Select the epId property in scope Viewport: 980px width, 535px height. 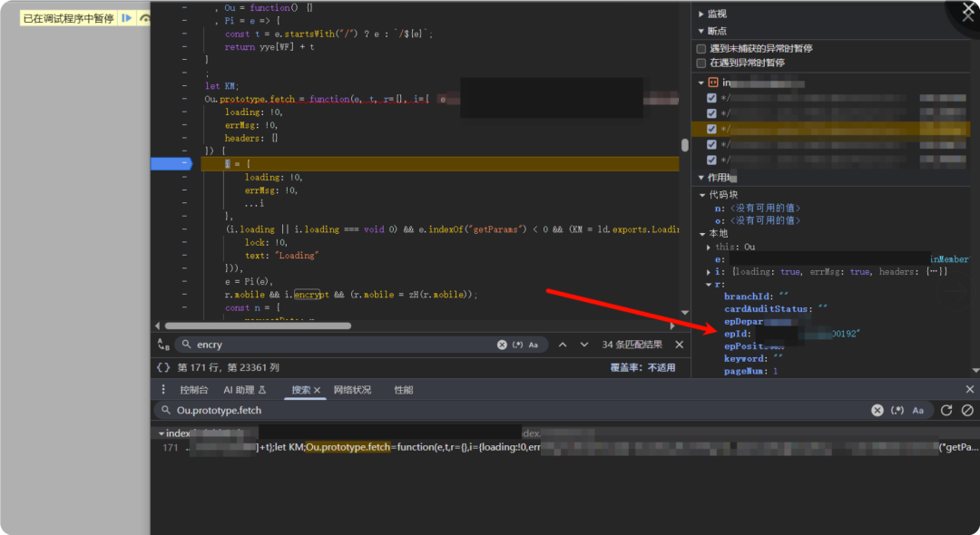point(736,334)
